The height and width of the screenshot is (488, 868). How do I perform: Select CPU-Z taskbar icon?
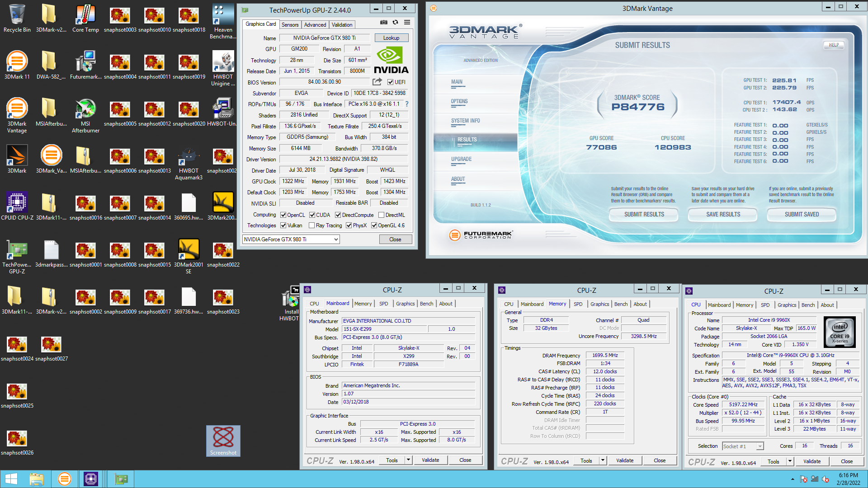click(91, 479)
